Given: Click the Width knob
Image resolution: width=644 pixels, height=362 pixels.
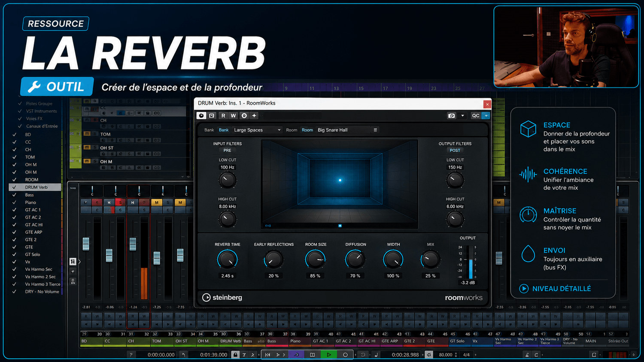Looking at the screenshot, I should pyautogui.click(x=393, y=259).
